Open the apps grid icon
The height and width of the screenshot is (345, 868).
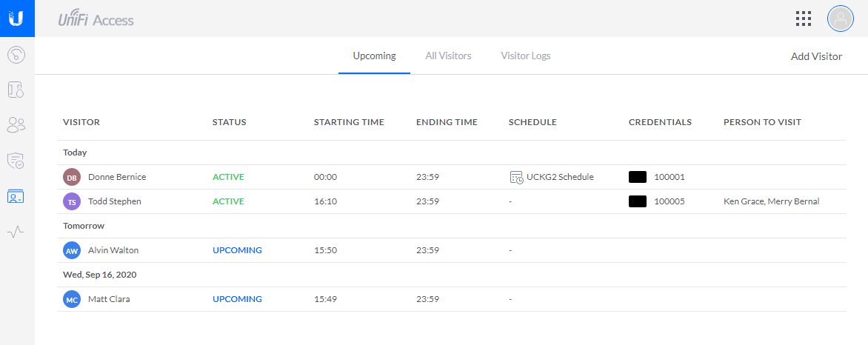tap(804, 19)
